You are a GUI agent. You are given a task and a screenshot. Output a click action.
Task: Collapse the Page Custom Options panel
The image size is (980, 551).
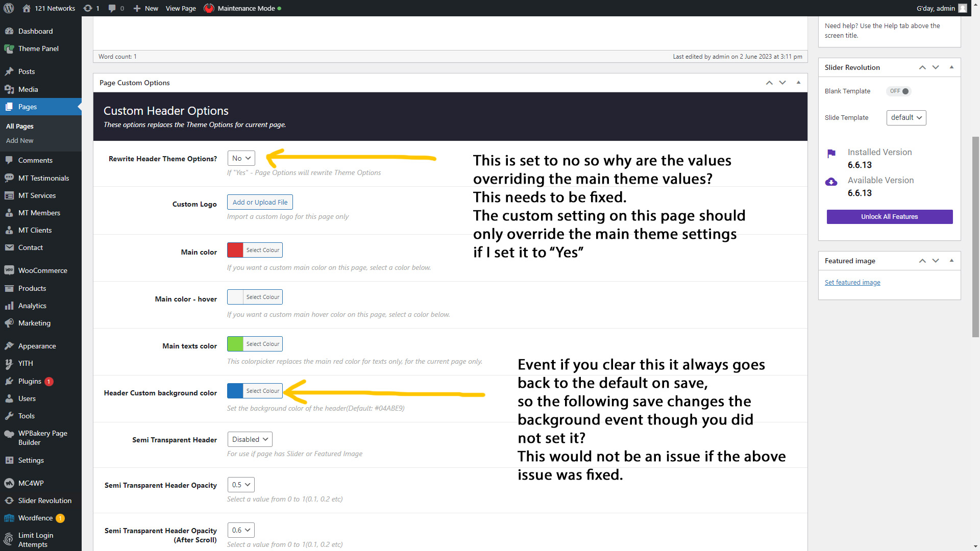[x=798, y=83]
